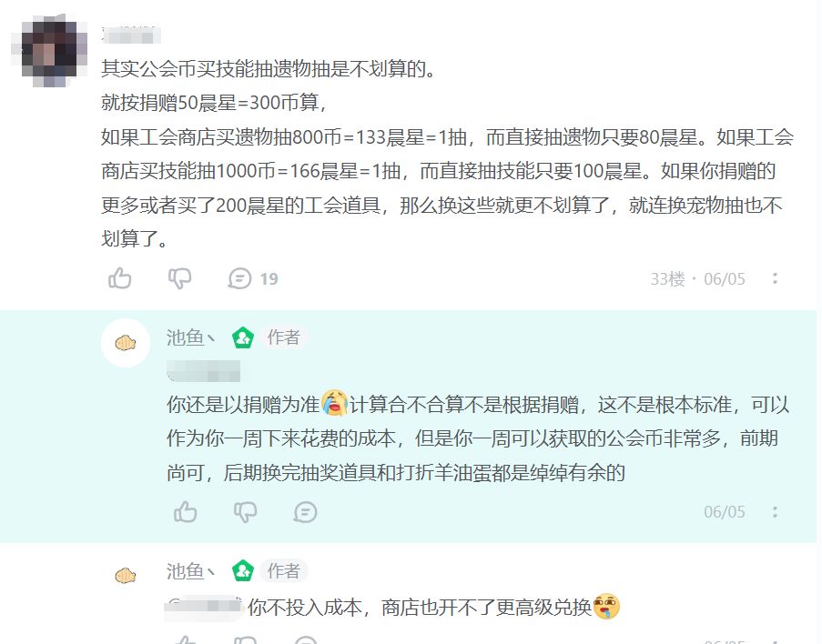Like 池鱼's highlighted reply about 捐赠

coord(185,511)
